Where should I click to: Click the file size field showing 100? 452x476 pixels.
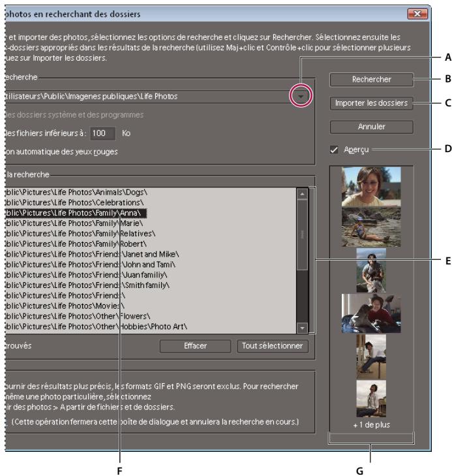point(102,133)
